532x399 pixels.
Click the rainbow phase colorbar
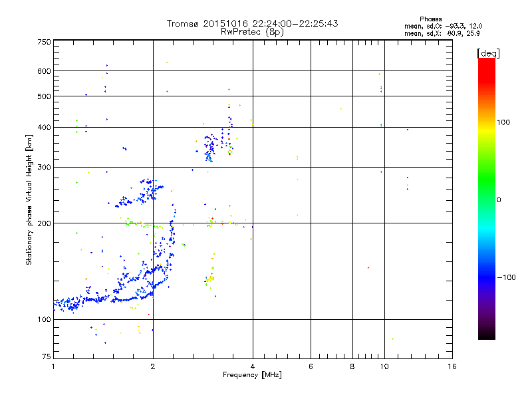487,199
